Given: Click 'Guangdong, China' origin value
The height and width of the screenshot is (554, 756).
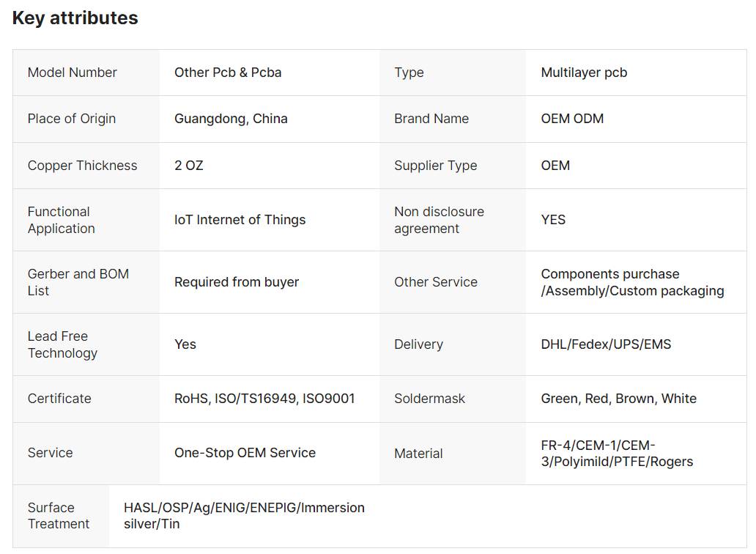Looking at the screenshot, I should pyautogui.click(x=231, y=119).
